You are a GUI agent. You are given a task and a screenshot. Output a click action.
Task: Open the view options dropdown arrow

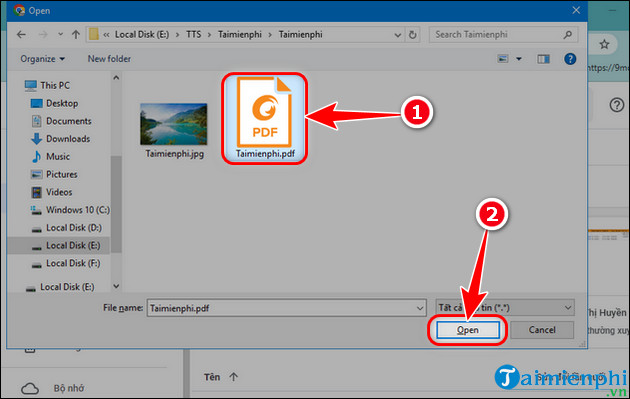pyautogui.click(x=519, y=59)
